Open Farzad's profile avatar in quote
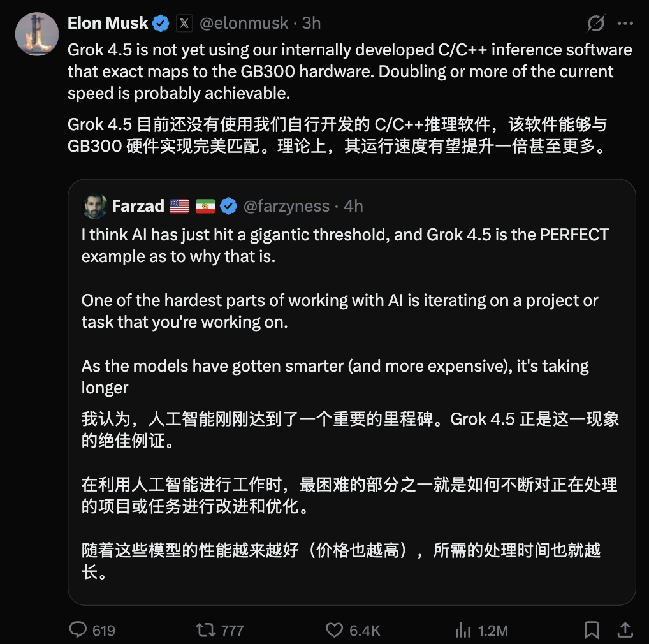649x644 pixels. coord(95,206)
